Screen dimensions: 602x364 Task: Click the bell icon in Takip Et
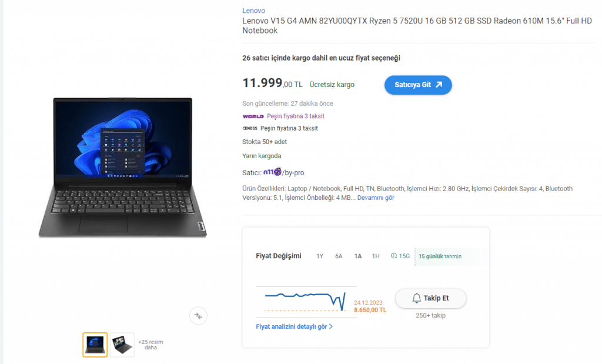click(417, 298)
